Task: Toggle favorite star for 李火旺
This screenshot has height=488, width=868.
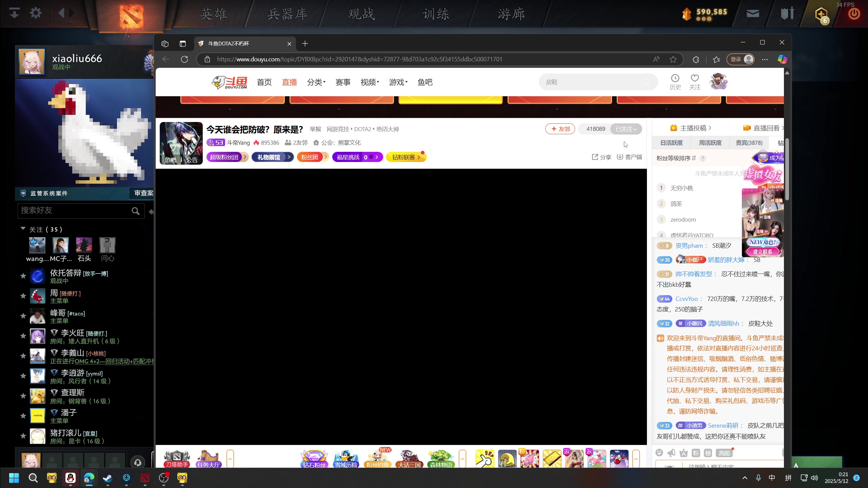Action: point(23,336)
